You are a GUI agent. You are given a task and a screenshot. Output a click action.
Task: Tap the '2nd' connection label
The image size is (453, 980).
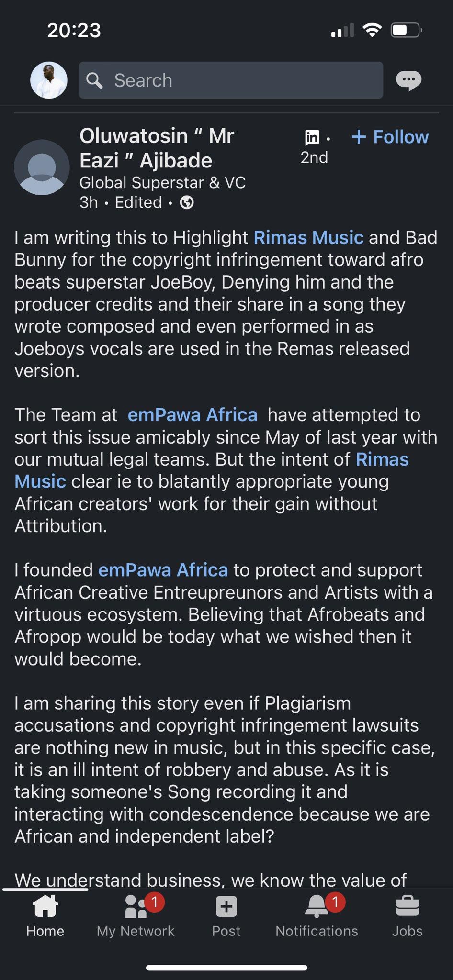[x=314, y=158]
